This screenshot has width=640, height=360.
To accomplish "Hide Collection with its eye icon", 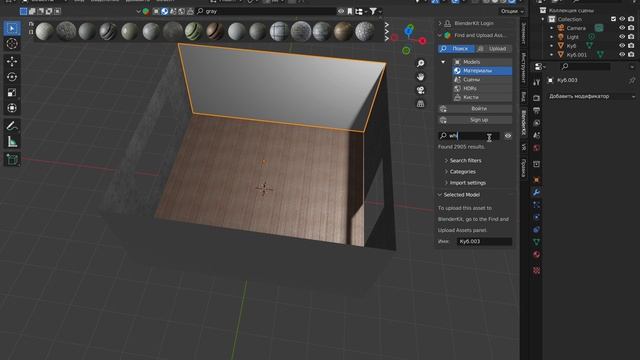I will point(622,19).
